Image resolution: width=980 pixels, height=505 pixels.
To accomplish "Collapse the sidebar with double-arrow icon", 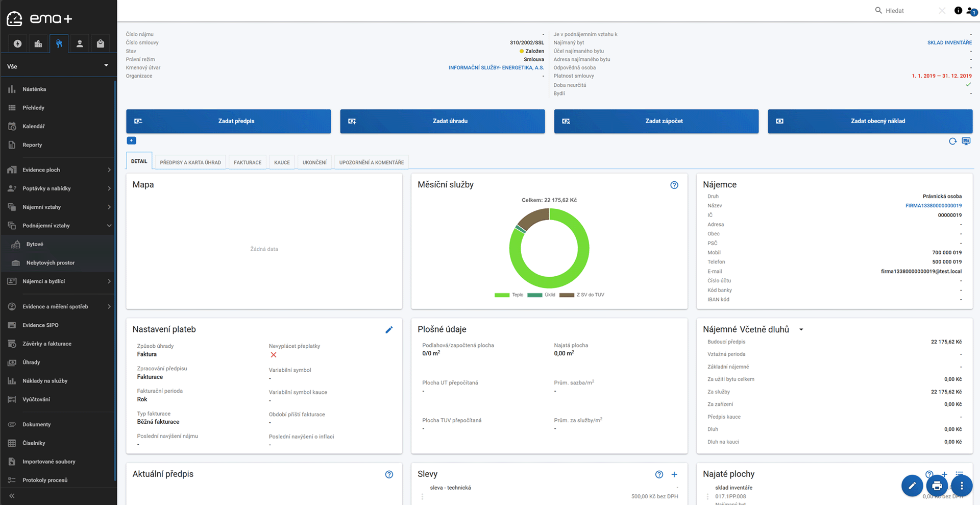I will pyautogui.click(x=12, y=496).
